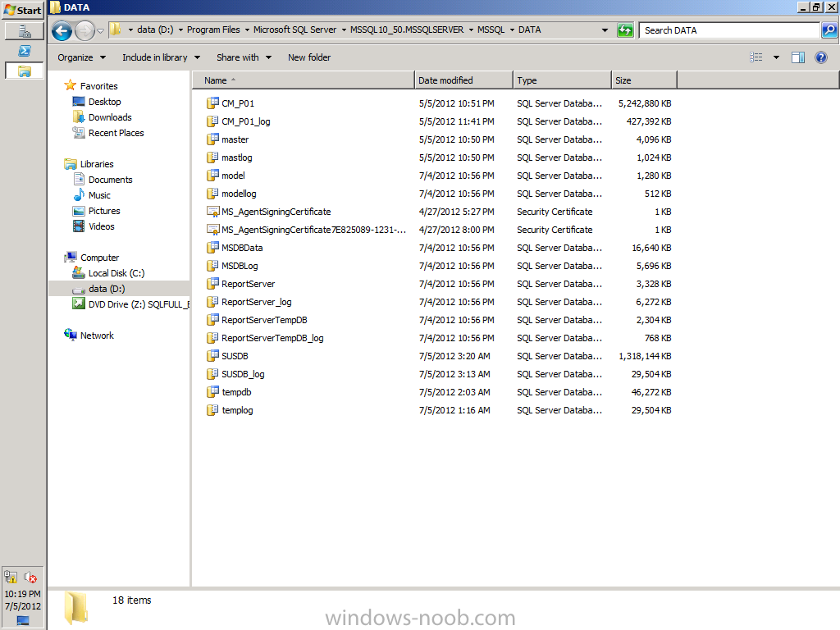
Task: Open the Start menu
Action: tap(22, 10)
